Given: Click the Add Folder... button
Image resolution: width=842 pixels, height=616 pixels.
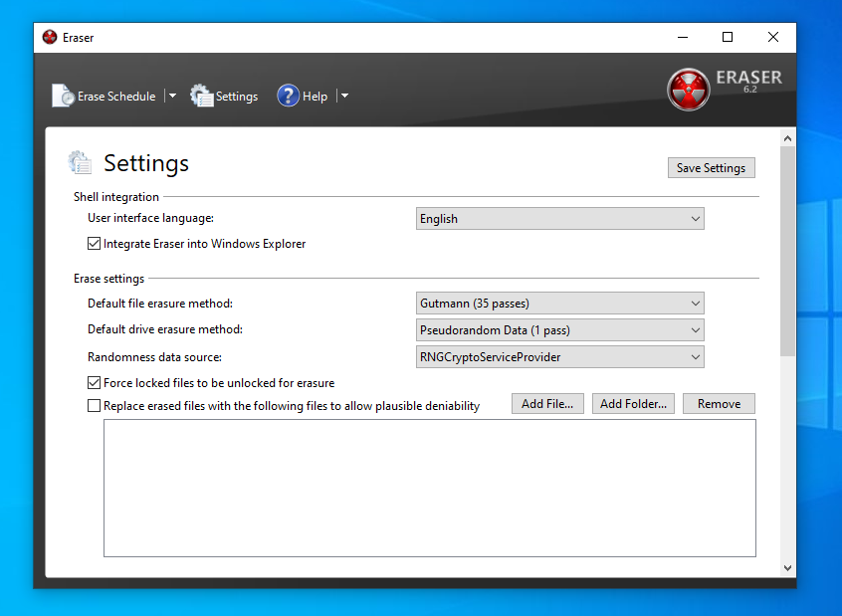Looking at the screenshot, I should click(634, 404).
